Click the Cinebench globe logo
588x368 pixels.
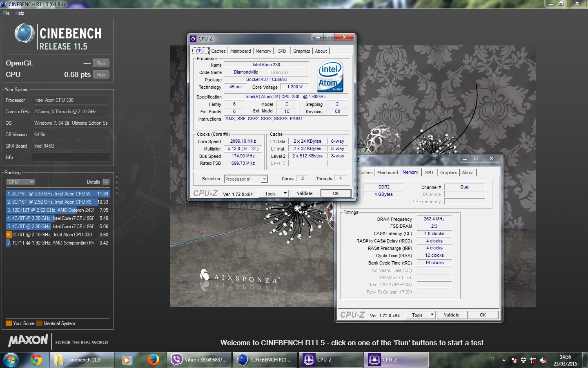(x=24, y=34)
